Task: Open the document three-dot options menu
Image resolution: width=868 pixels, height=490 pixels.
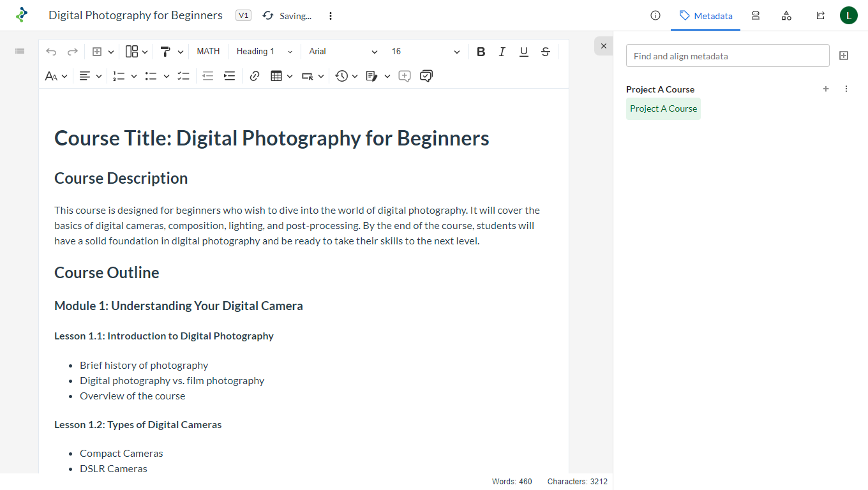Action: tap(331, 16)
